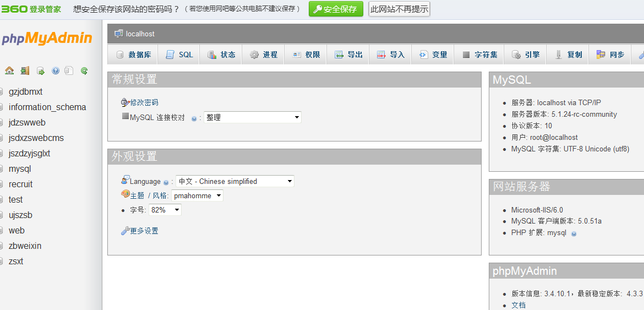Select the jszdzyjsglxt database
644x310 pixels.
[x=29, y=153]
